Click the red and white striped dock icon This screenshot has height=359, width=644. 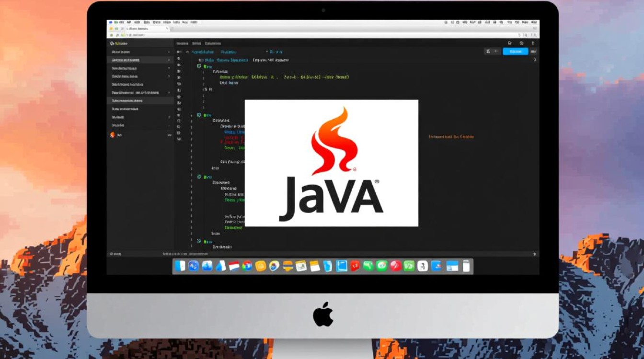click(x=234, y=266)
